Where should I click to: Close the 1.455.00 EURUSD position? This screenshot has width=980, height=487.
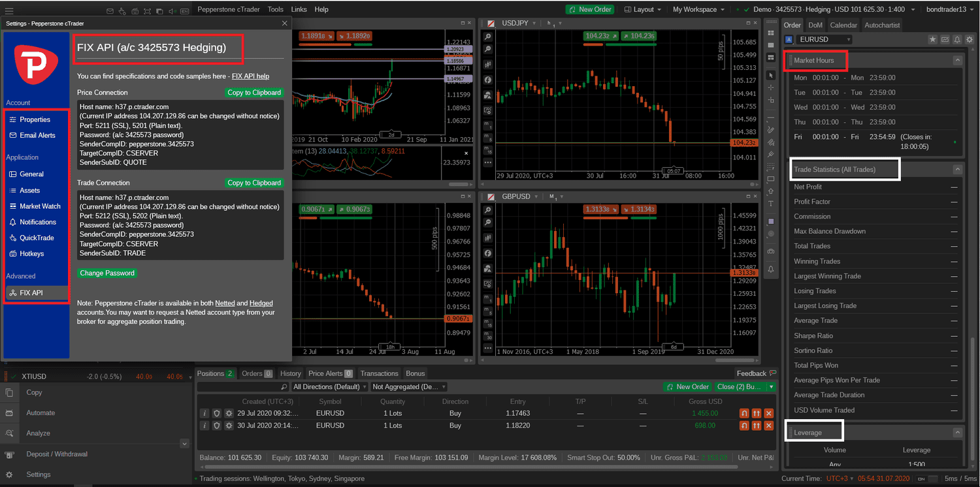[768, 413]
